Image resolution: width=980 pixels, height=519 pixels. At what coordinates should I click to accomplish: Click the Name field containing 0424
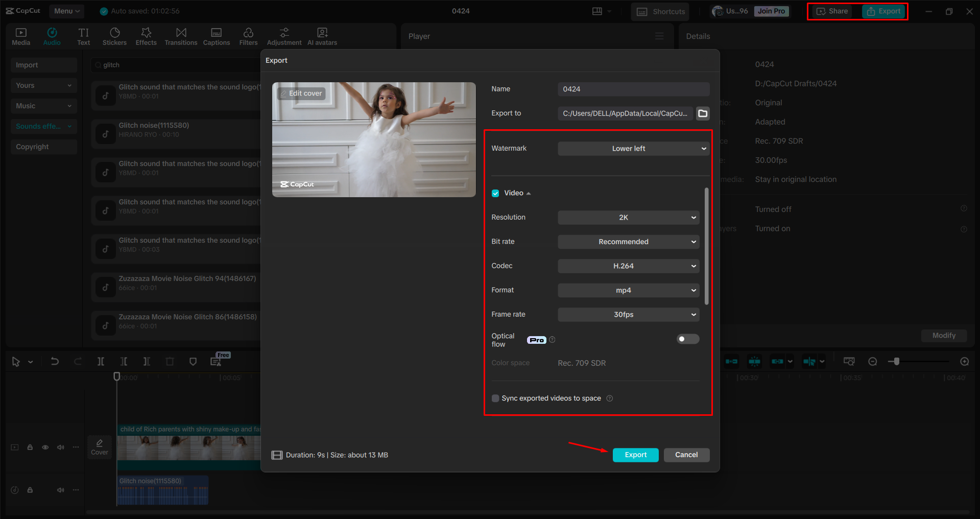[x=633, y=89]
